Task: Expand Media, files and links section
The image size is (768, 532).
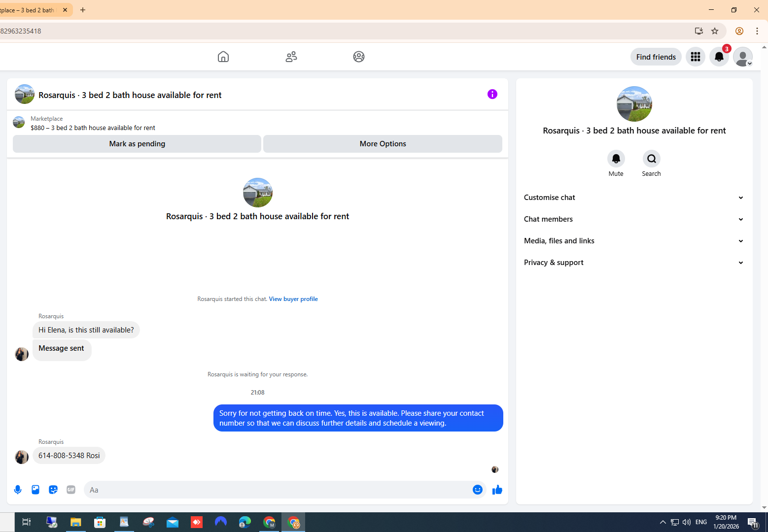Action: tap(634, 241)
